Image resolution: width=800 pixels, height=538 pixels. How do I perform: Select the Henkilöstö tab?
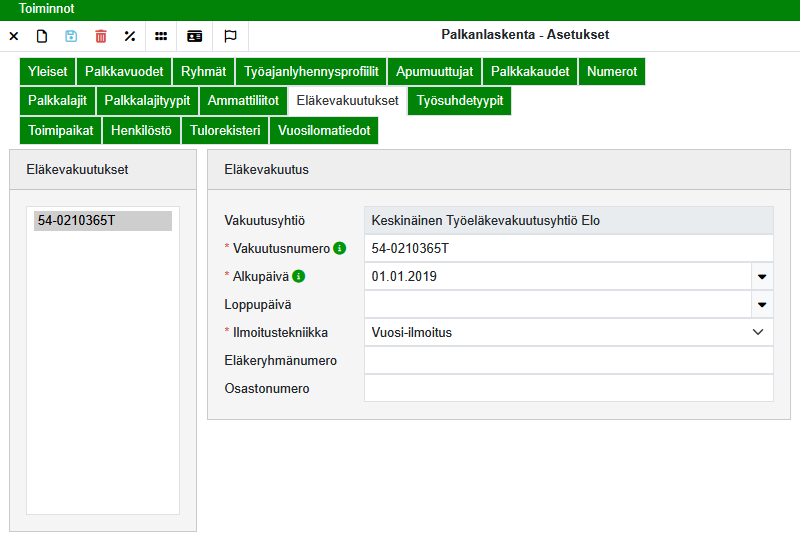[x=141, y=131]
